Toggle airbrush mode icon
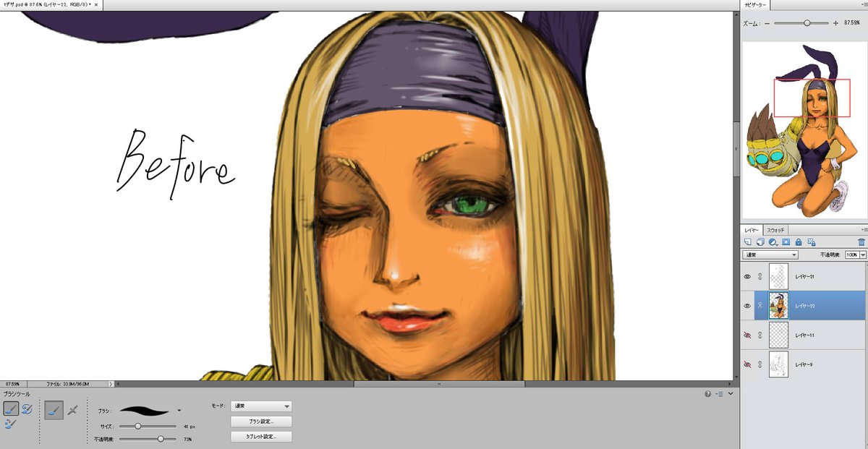868x449 pixels. click(x=72, y=411)
